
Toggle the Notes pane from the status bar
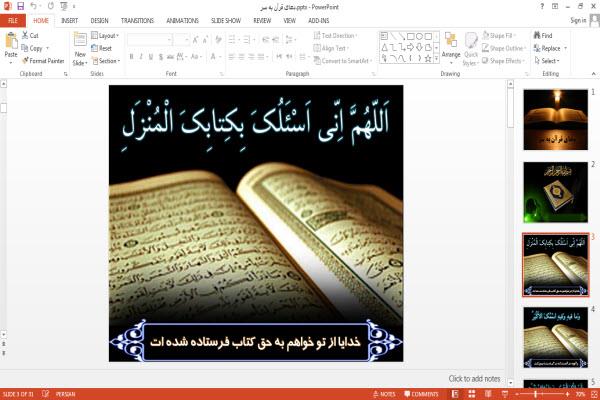pos(384,394)
